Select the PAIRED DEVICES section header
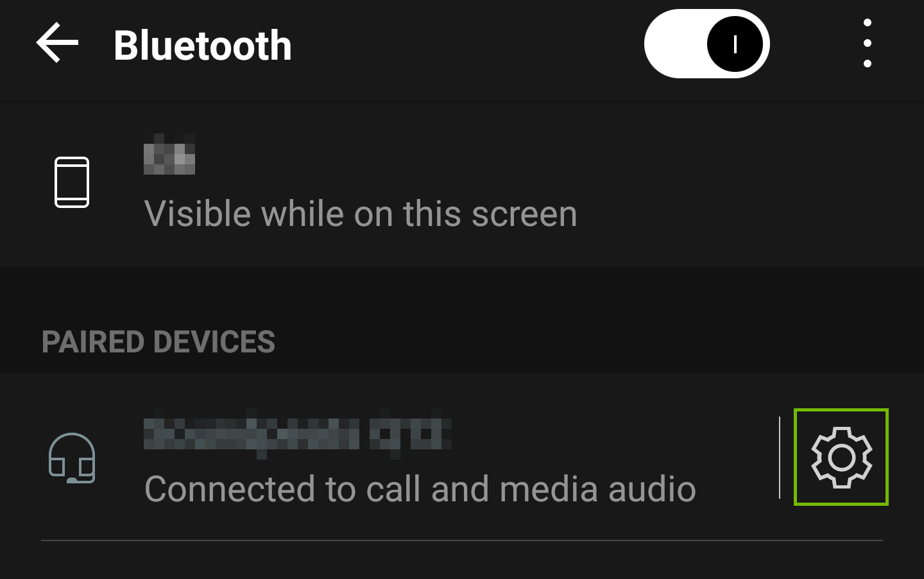The width and height of the screenshot is (924, 579). [158, 342]
